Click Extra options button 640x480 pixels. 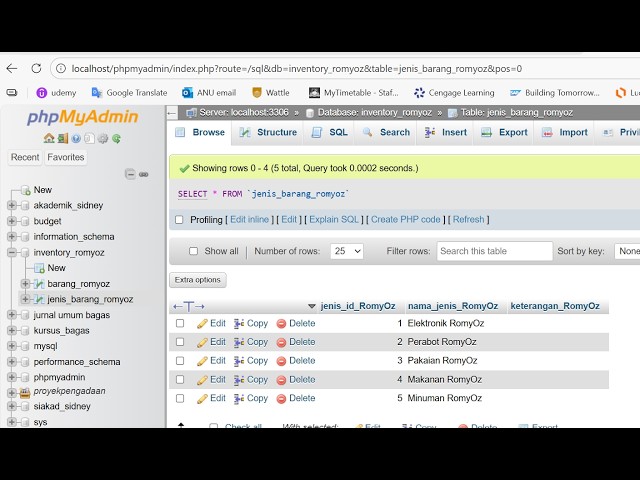click(198, 280)
